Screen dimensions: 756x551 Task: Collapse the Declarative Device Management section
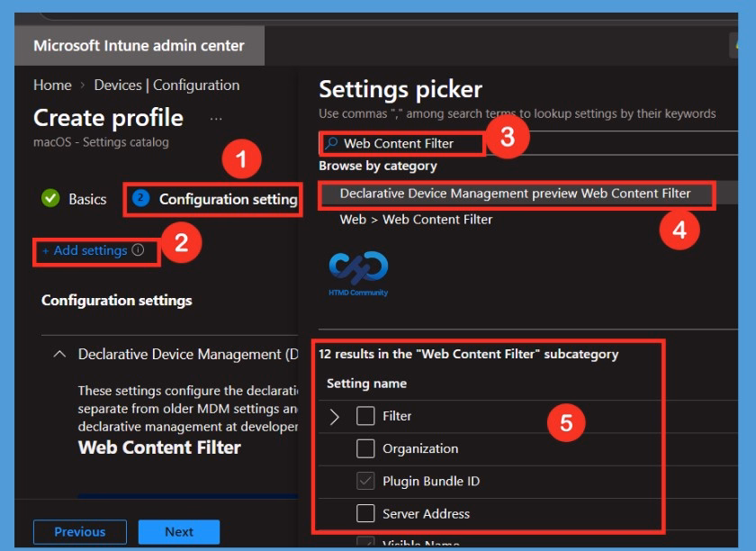pos(59,354)
